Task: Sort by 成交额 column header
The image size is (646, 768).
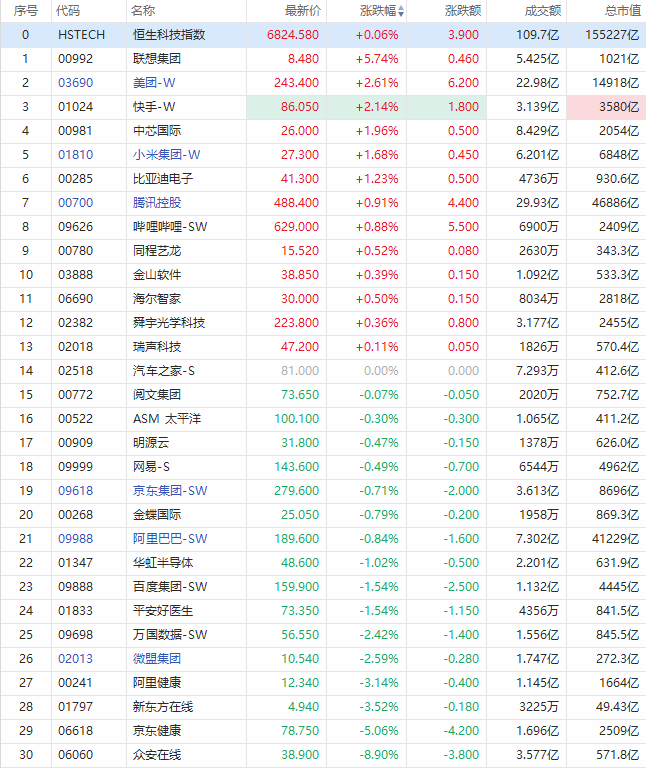Action: pyautogui.click(x=543, y=11)
